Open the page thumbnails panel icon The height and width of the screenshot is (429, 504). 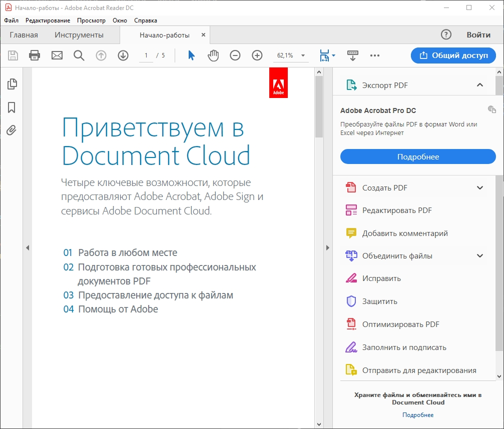[x=12, y=84]
